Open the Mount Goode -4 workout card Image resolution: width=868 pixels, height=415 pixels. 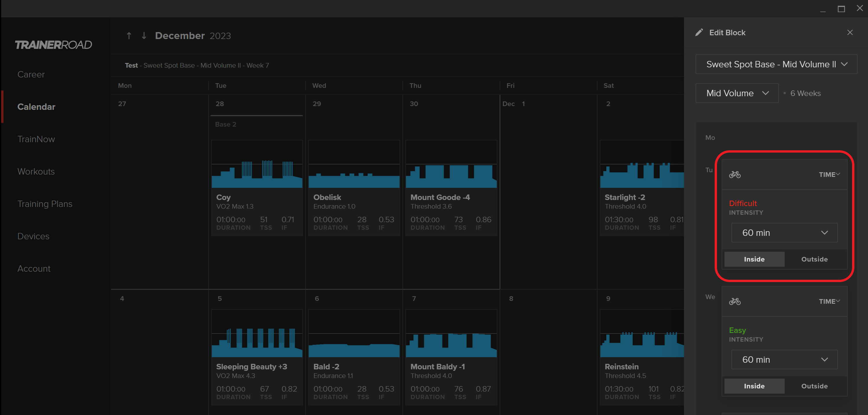(x=451, y=188)
